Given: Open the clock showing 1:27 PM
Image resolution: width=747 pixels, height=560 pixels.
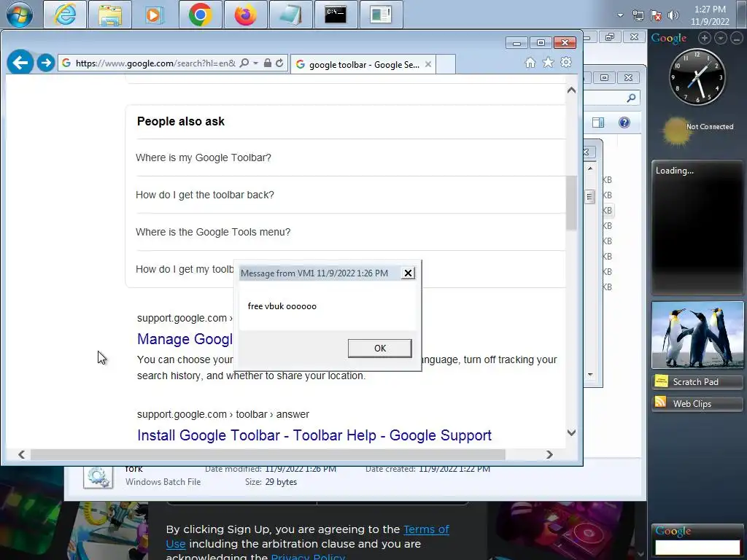Looking at the screenshot, I should [x=710, y=15].
